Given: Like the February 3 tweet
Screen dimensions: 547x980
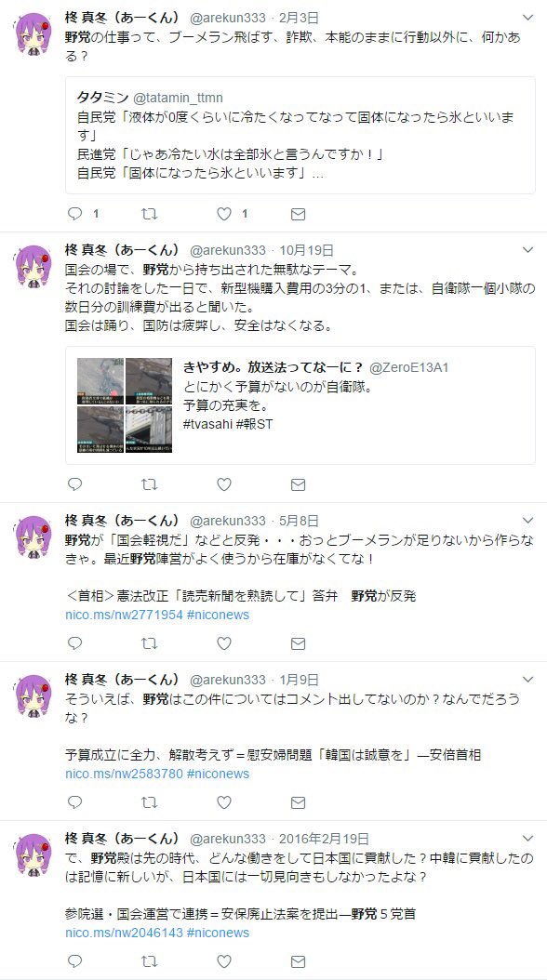Looking at the screenshot, I should (224, 215).
